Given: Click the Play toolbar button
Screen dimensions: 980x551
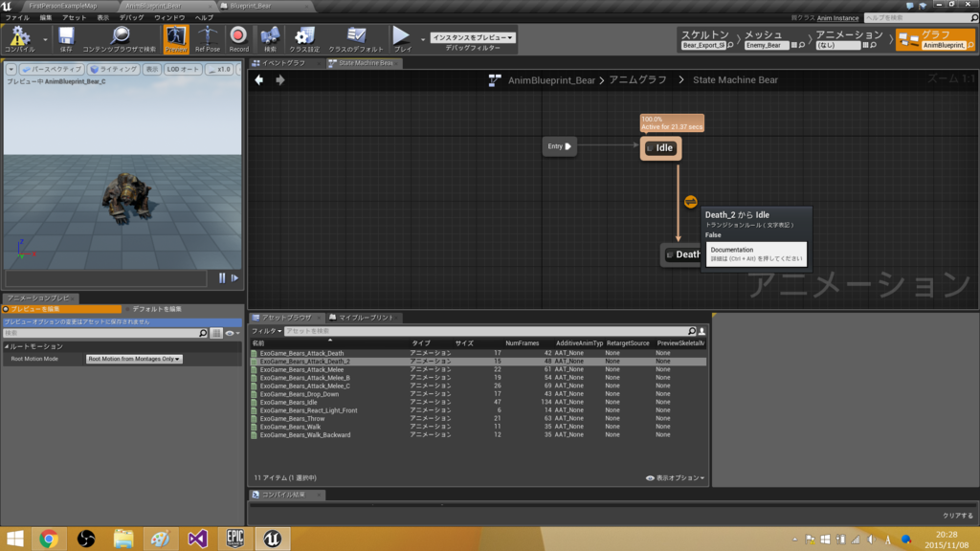Looking at the screenshot, I should [402, 39].
